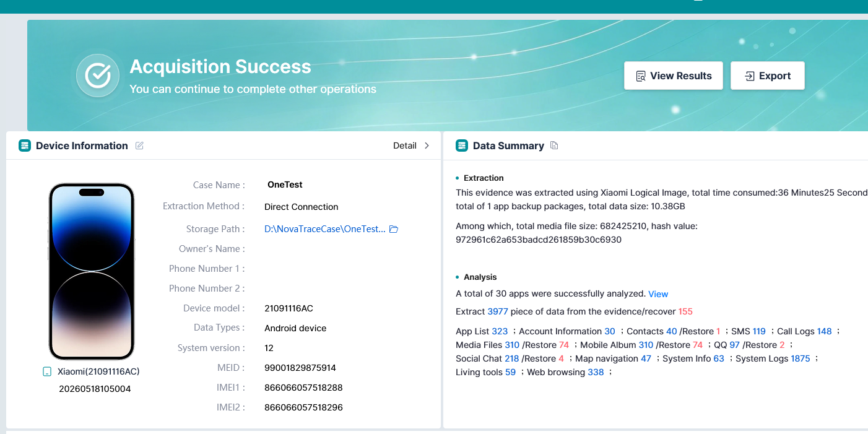This screenshot has width=868, height=434.
Task: Click the View Results button
Action: click(x=674, y=76)
